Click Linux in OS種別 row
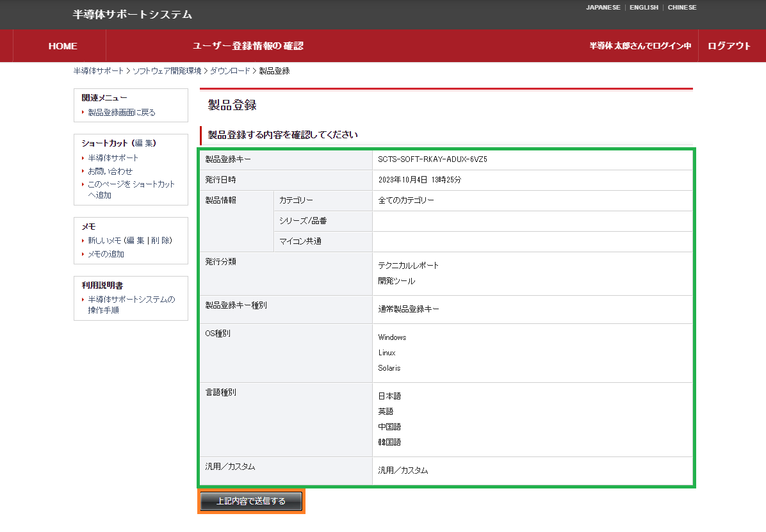Viewport: 766px width, 532px height. pos(387,353)
